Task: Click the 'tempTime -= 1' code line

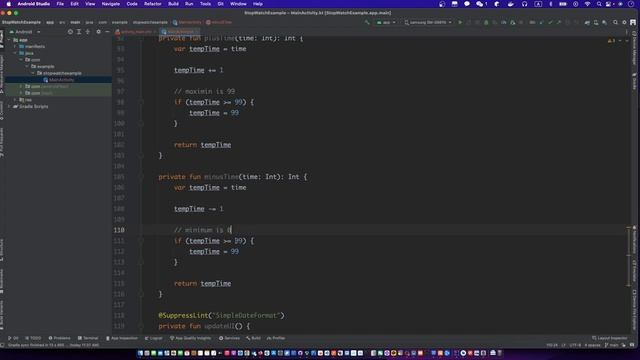Action: tap(199, 209)
